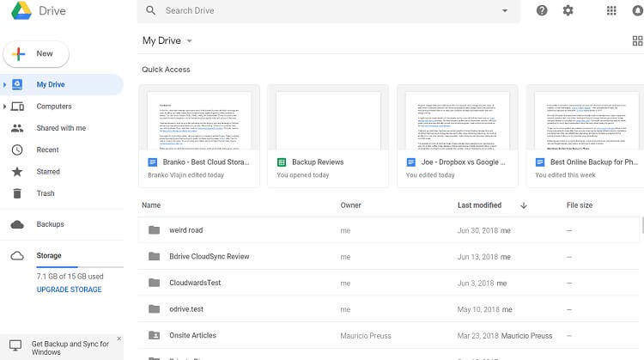The height and width of the screenshot is (360, 644).
Task: Click the Backups label in sidebar
Action: point(50,224)
